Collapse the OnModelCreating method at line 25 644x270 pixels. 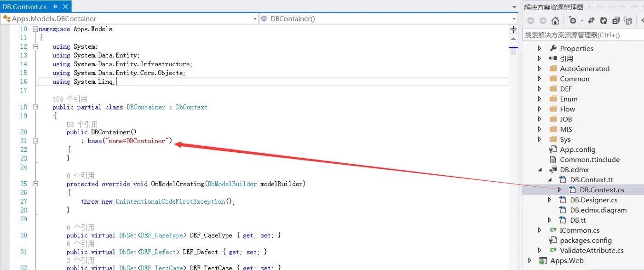click(35, 184)
